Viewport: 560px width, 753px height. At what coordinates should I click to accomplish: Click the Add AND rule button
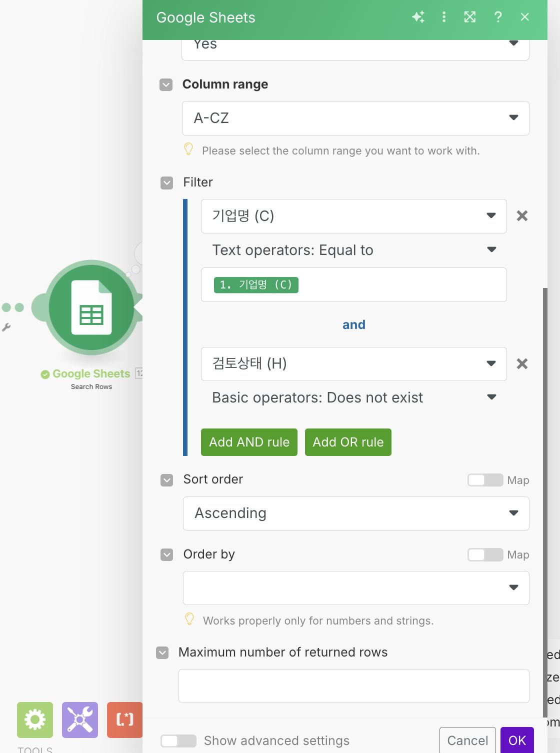pos(249,442)
